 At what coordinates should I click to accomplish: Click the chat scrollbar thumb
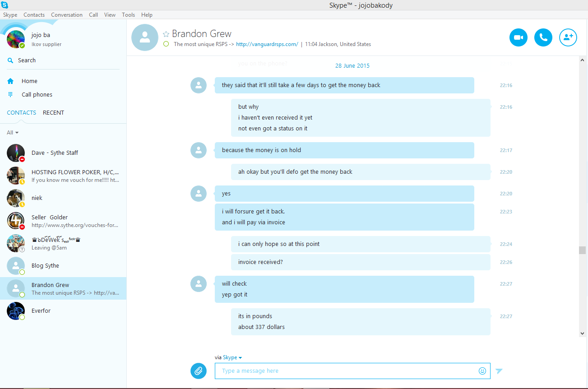click(x=583, y=250)
